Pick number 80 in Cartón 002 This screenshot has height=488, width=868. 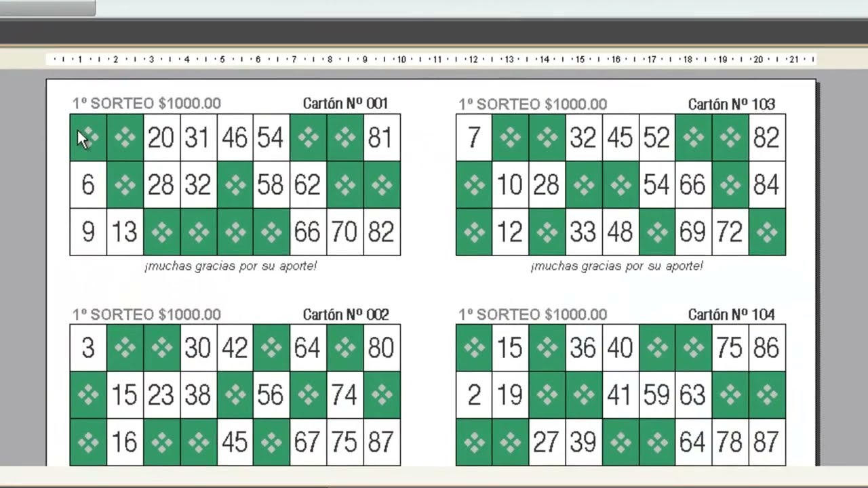click(381, 348)
